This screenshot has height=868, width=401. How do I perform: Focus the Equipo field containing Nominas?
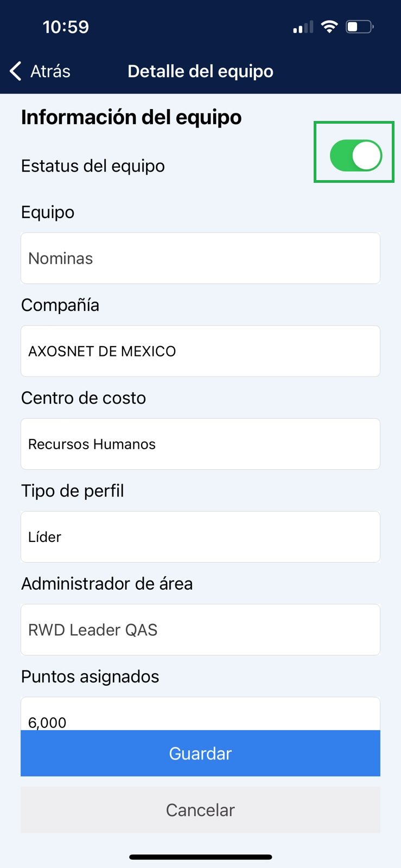coord(200,258)
